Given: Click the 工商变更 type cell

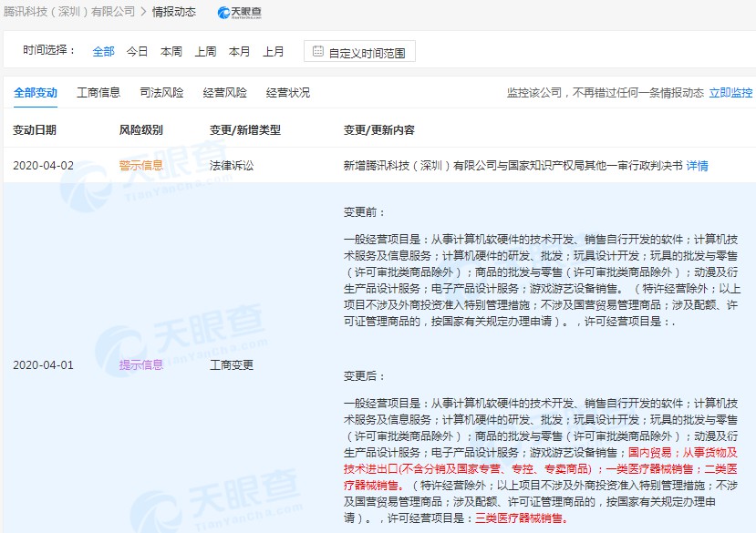Looking at the screenshot, I should coord(232,365).
